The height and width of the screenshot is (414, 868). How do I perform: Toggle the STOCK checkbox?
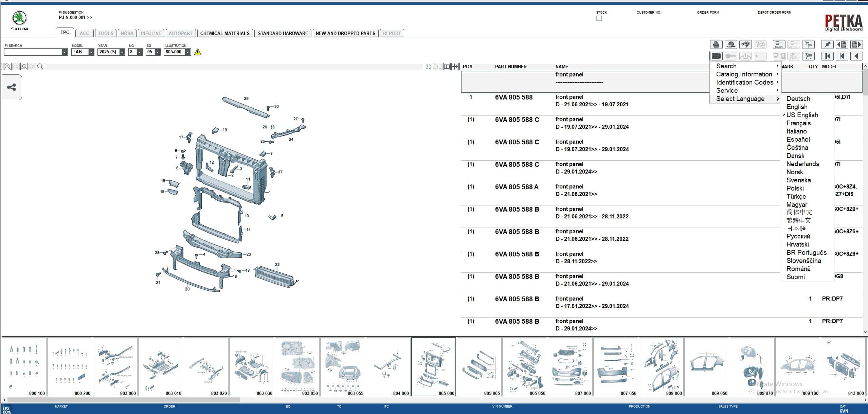[x=599, y=18]
